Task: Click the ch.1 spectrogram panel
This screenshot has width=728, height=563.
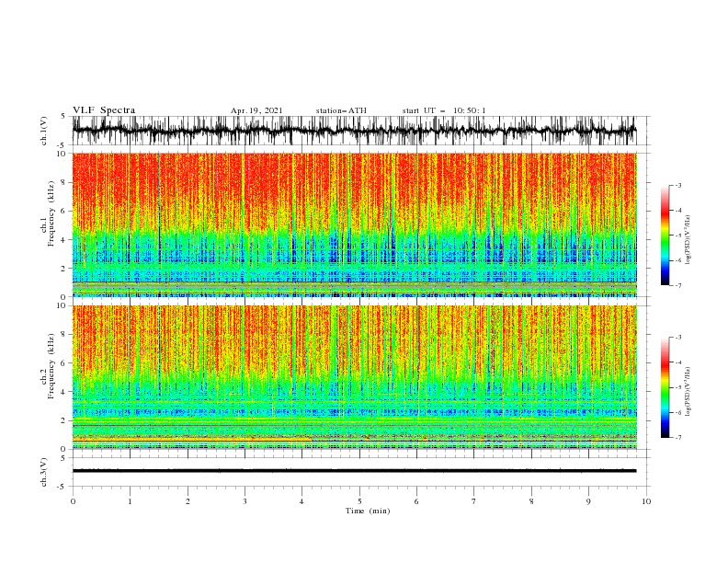Action: click(354, 224)
